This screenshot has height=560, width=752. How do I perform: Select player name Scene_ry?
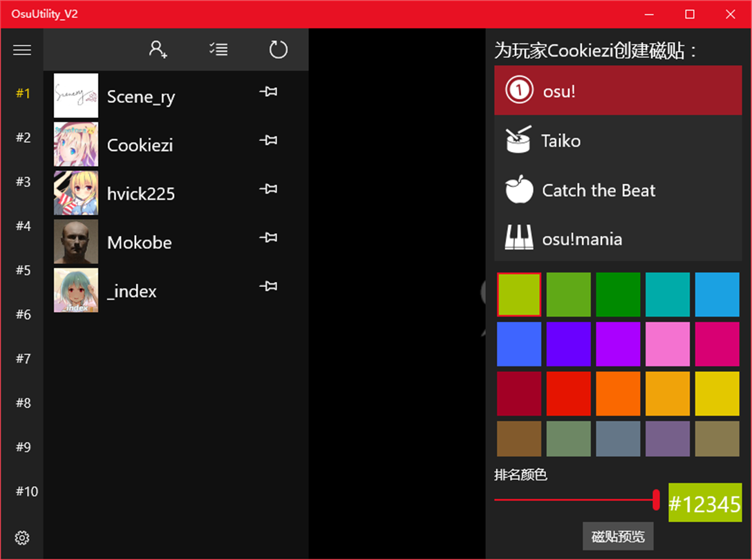click(x=141, y=97)
